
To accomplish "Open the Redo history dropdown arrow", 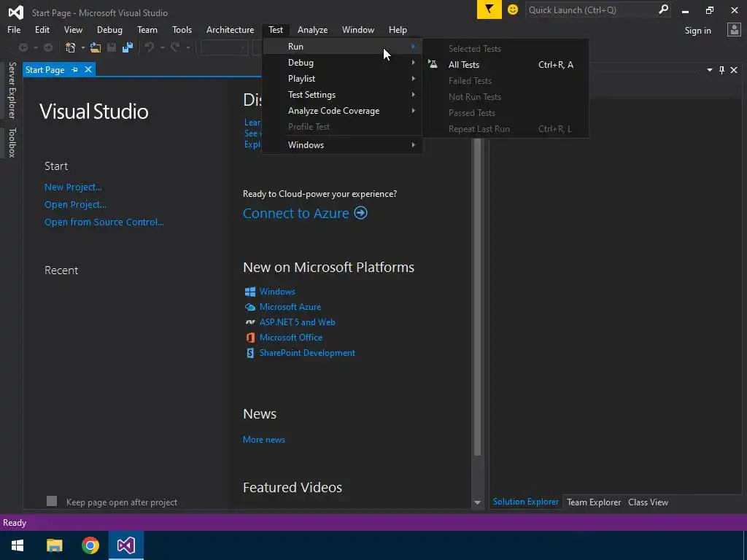I will [188, 47].
